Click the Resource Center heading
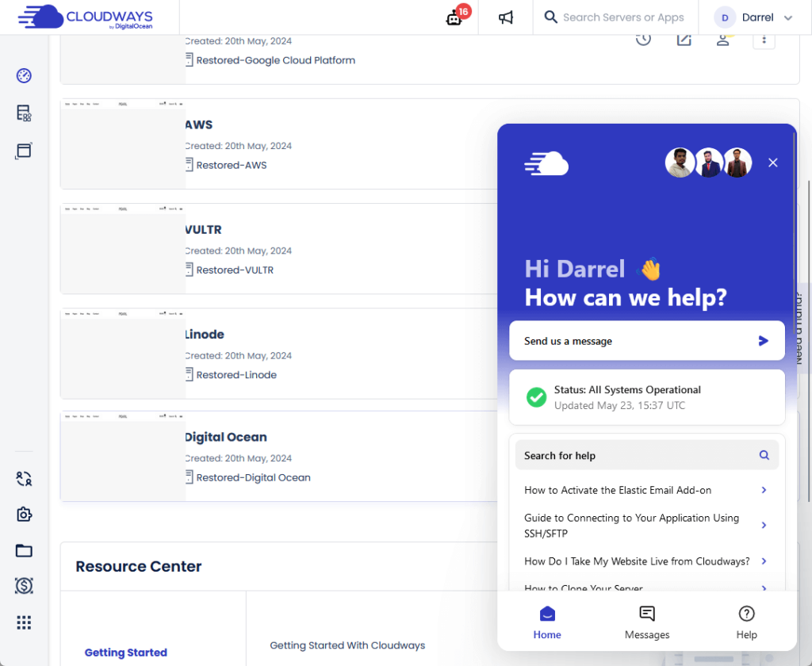This screenshot has width=812, height=666. tap(138, 567)
